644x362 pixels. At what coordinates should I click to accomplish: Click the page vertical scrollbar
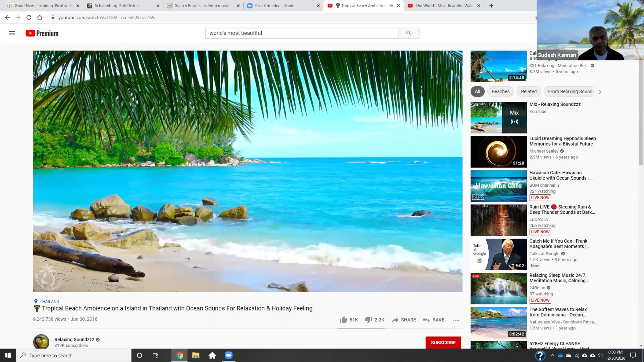(641, 113)
